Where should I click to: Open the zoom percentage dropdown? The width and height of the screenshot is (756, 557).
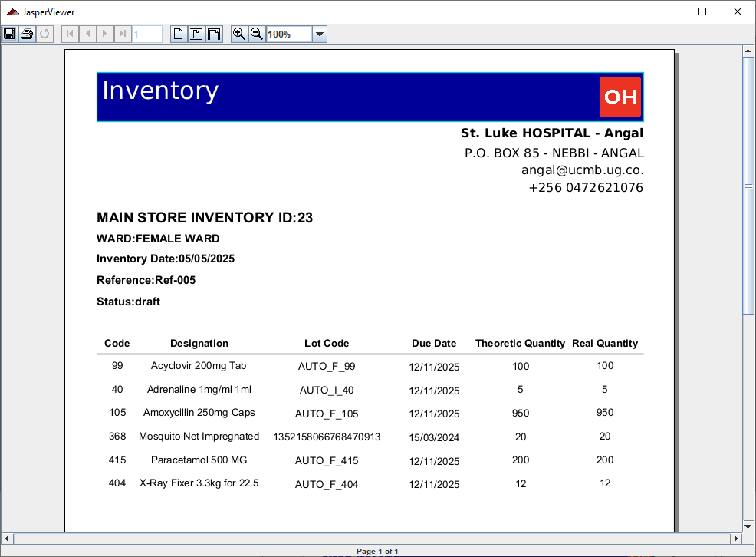click(320, 33)
